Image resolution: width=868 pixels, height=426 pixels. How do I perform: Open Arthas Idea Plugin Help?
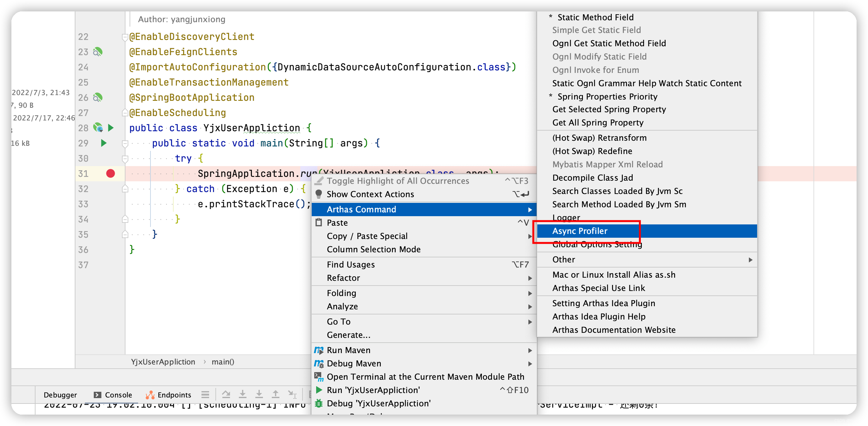click(x=647, y=316)
